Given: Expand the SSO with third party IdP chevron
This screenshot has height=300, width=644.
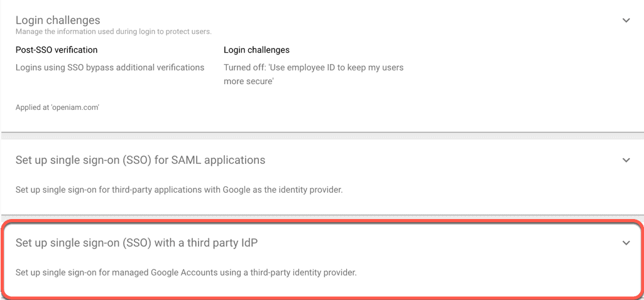Looking at the screenshot, I should point(626,243).
